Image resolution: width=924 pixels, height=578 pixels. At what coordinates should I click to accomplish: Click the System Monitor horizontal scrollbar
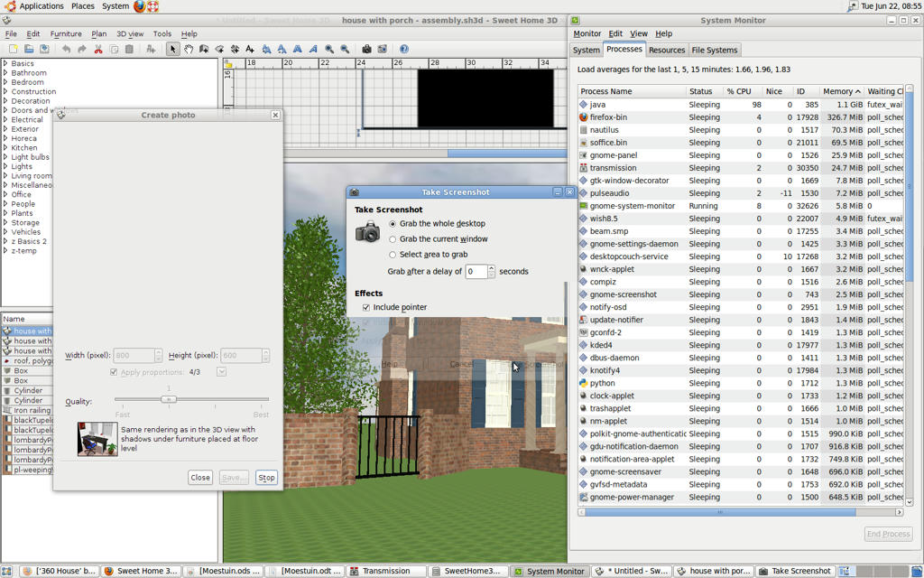click(719, 513)
